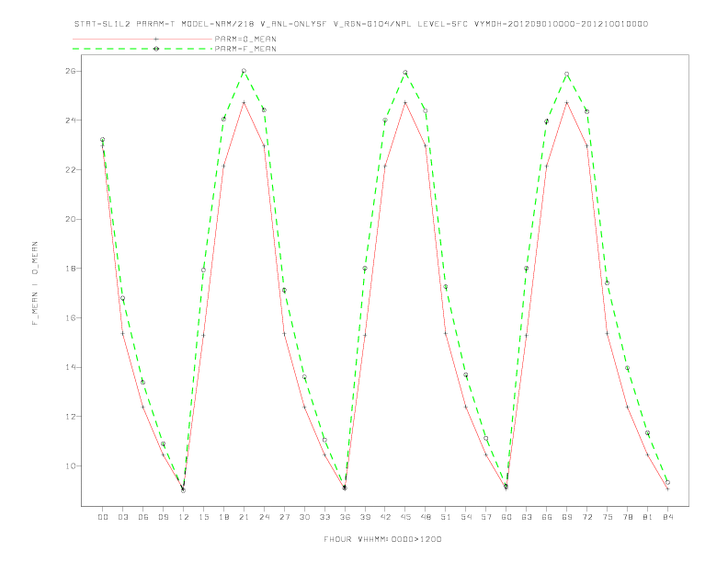Click F_MEAN circle marker at hour 75
Screen dimensions: 728x563
tap(608, 283)
